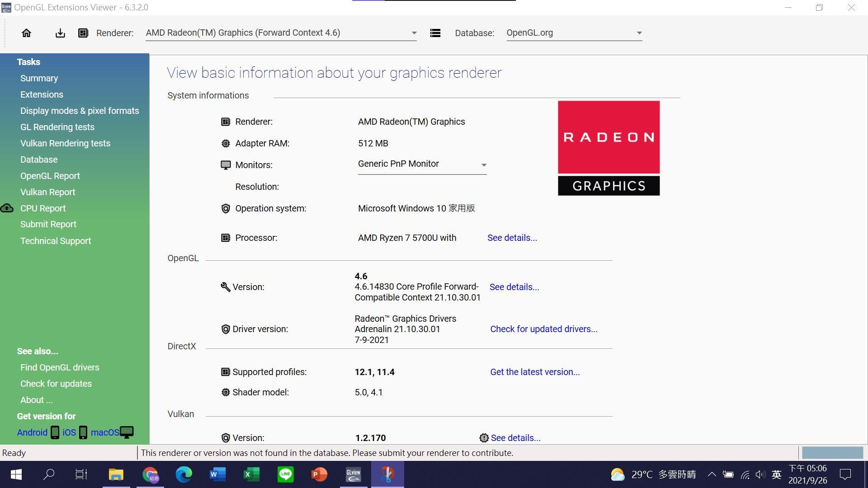Image resolution: width=868 pixels, height=488 pixels.
Task: Expand the Database OpenGL.org dropdown
Action: coord(574,33)
